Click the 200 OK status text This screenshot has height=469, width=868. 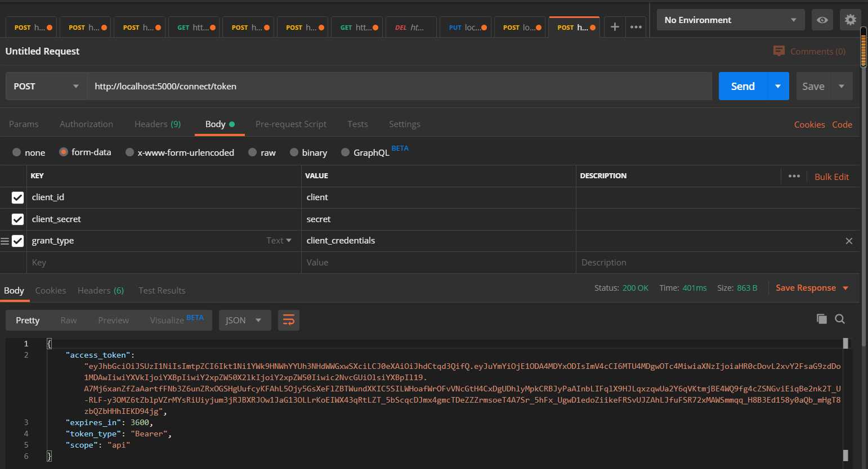635,288
